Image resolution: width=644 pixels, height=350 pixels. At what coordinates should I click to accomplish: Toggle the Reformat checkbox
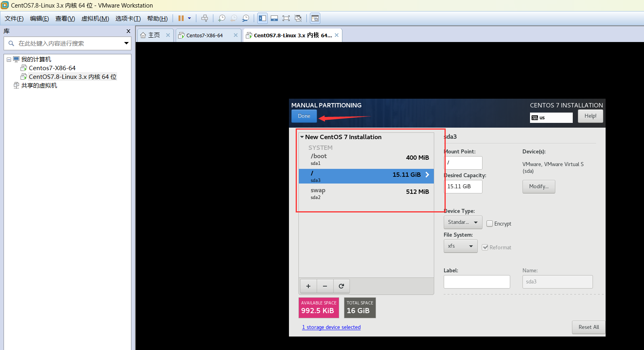pyautogui.click(x=485, y=247)
